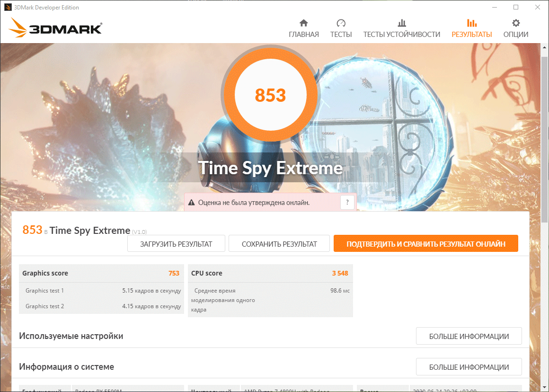Click the 3DMark title bar app icon
This screenshot has width=549, height=392.
(x=8, y=8)
